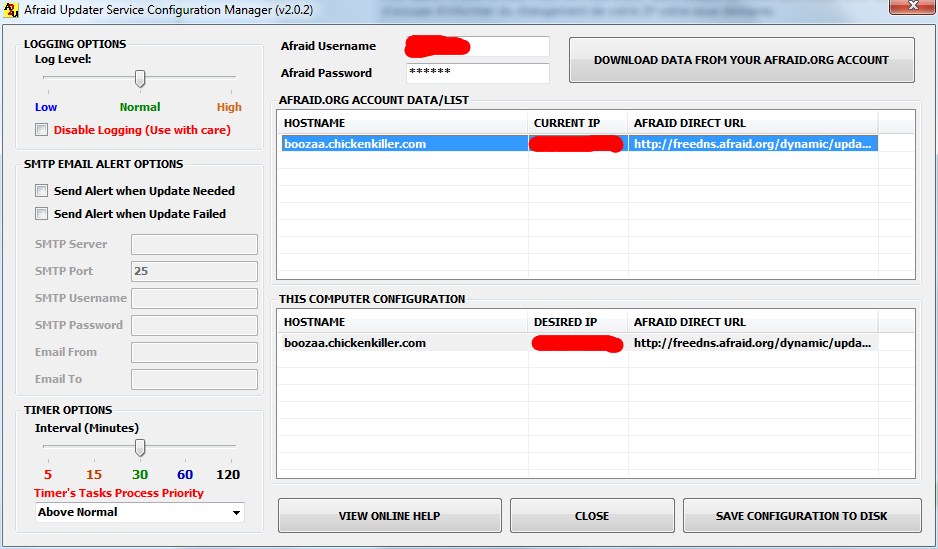Click the Afraid Username field
This screenshot has height=549, width=938.
[477, 47]
